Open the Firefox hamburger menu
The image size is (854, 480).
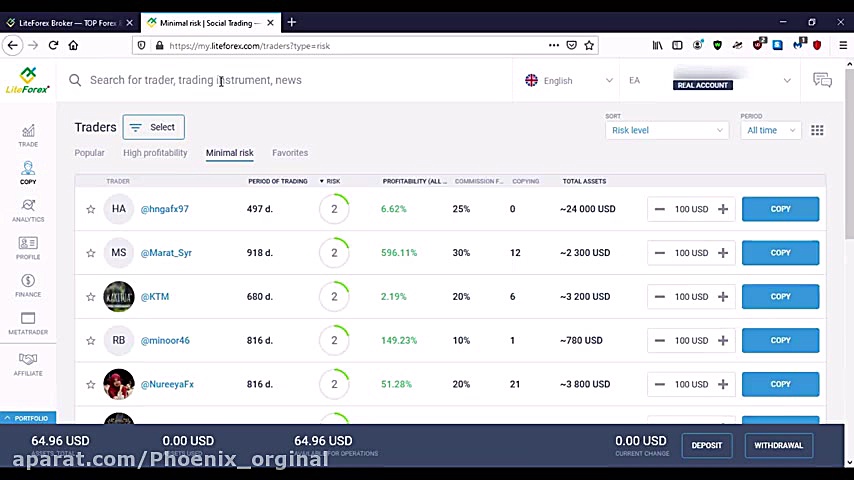point(843,45)
